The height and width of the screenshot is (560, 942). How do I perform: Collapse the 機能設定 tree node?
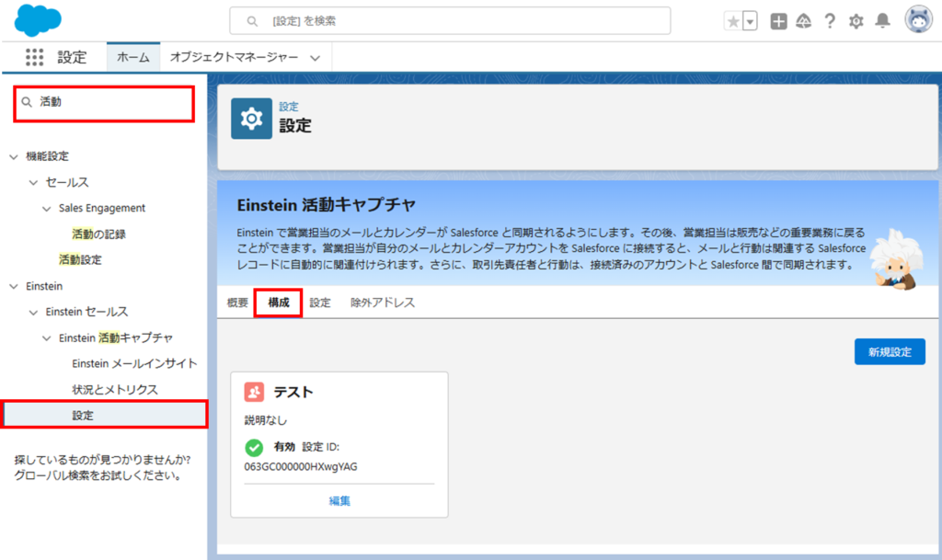click(x=14, y=156)
